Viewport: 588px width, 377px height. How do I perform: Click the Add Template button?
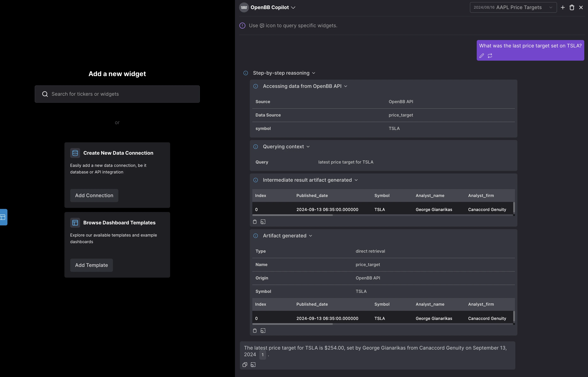[x=91, y=265]
